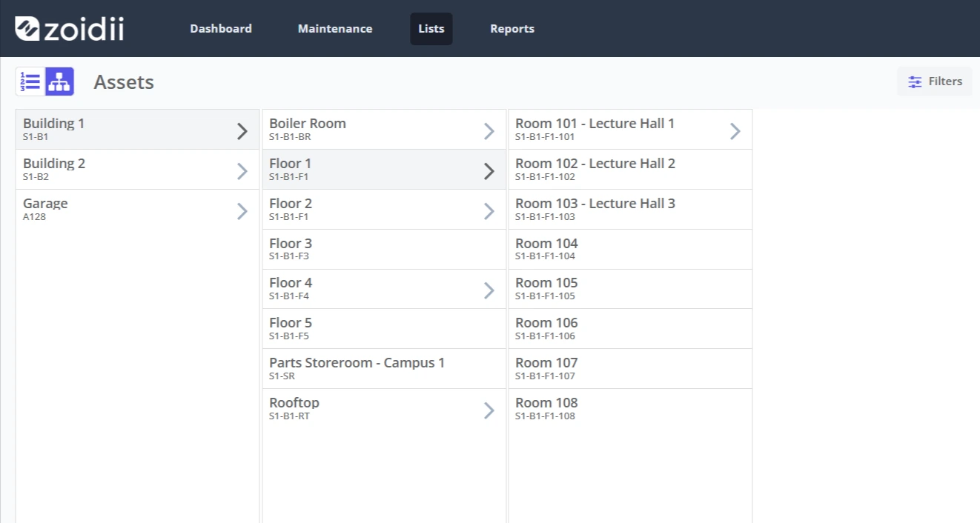Viewport: 980px width, 523px height.
Task: Expand Building 2 chevron arrow
Action: (242, 171)
